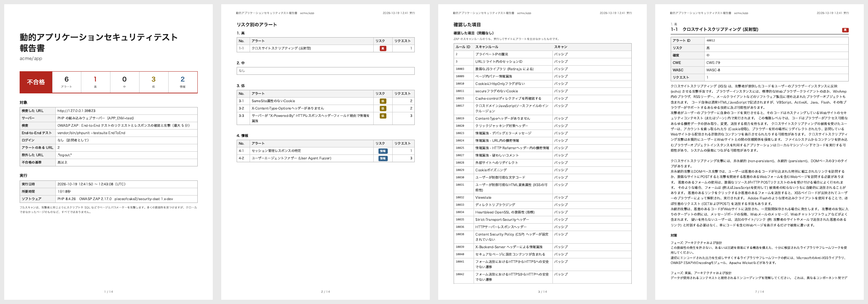Click the page number 2 / 14 footer
This screenshot has height=304, width=868.
click(x=325, y=292)
